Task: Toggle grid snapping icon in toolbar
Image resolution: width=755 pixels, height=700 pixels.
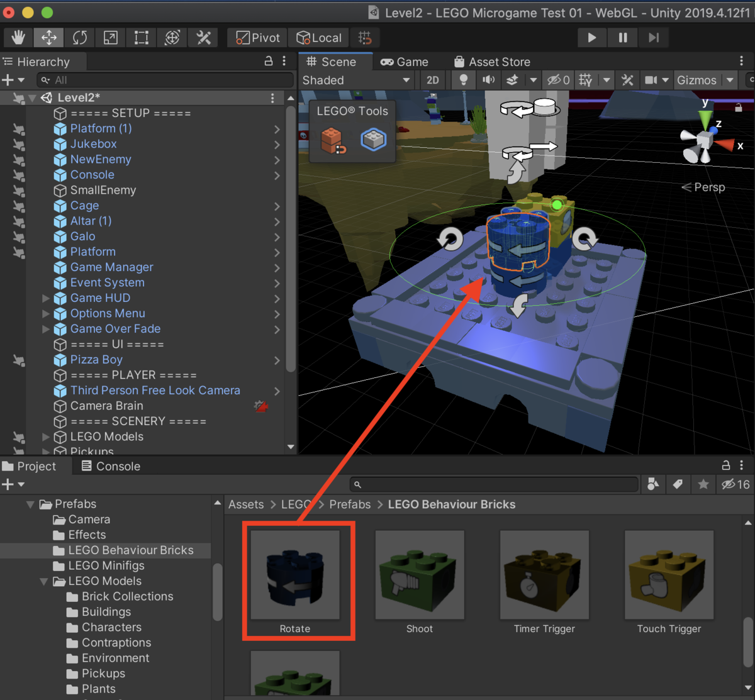Action: click(365, 38)
